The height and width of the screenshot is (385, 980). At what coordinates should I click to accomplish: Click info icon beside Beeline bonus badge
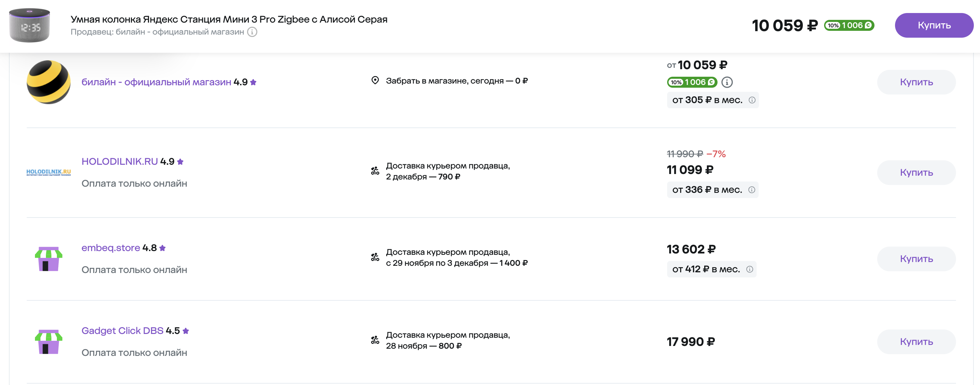pyautogui.click(x=727, y=82)
